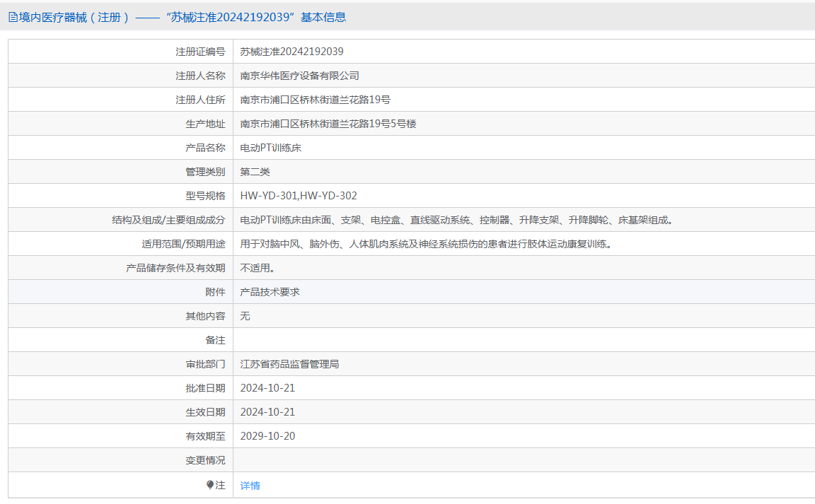This screenshot has width=815, height=504.
Task: Click the 注册人名称 label
Action: [x=200, y=76]
